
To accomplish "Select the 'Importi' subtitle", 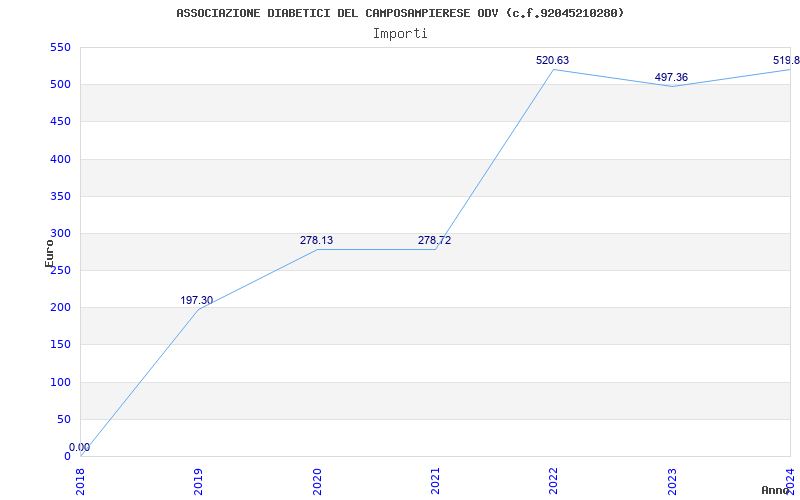I will click(x=400, y=34).
